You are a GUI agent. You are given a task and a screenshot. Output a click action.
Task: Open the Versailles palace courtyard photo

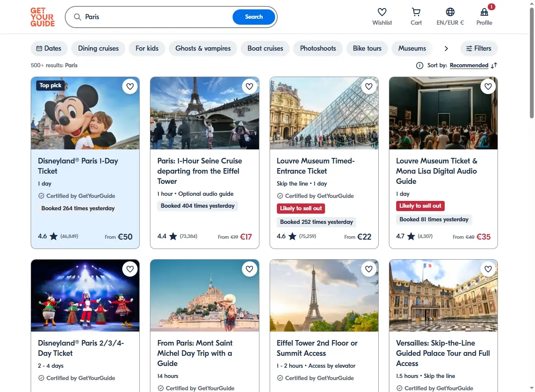tap(443, 295)
